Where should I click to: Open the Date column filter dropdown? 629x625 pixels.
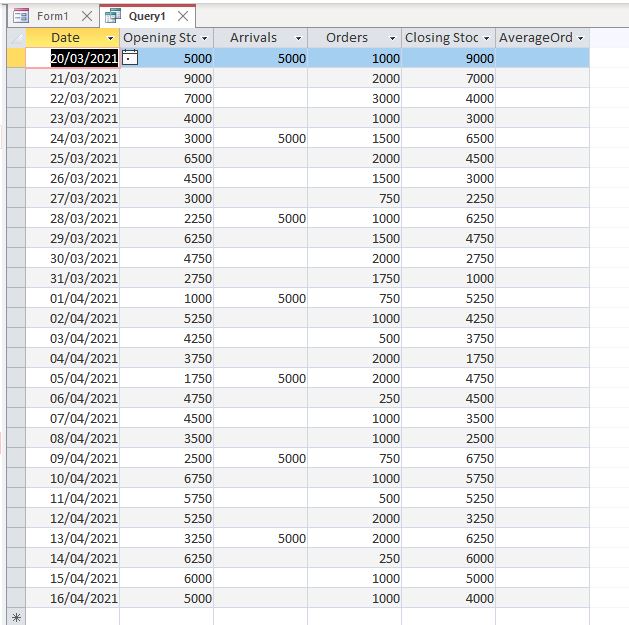110,38
